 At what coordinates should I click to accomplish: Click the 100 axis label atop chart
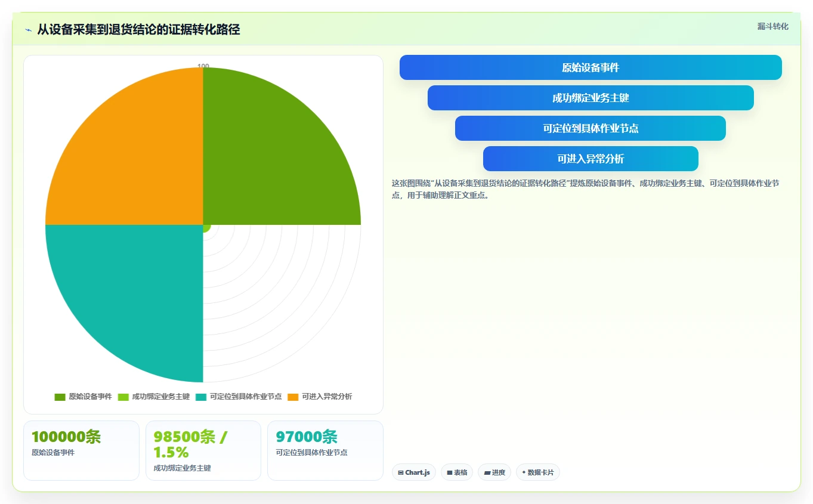(203, 66)
